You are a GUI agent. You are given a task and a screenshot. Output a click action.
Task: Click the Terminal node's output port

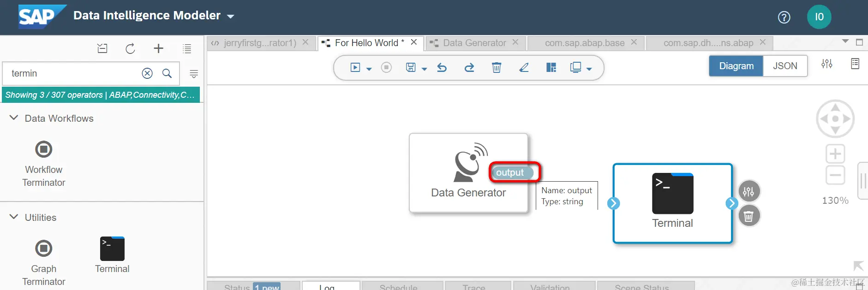[731, 203]
